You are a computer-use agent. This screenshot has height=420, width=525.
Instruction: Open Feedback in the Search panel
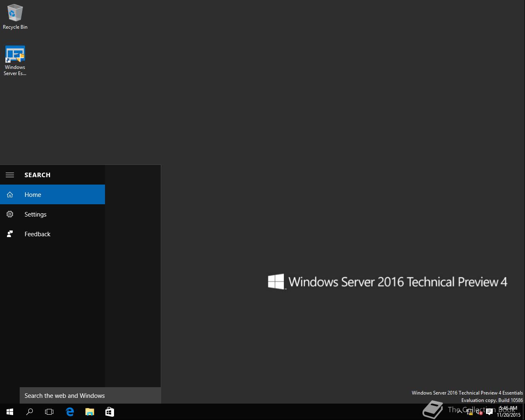pos(52,234)
